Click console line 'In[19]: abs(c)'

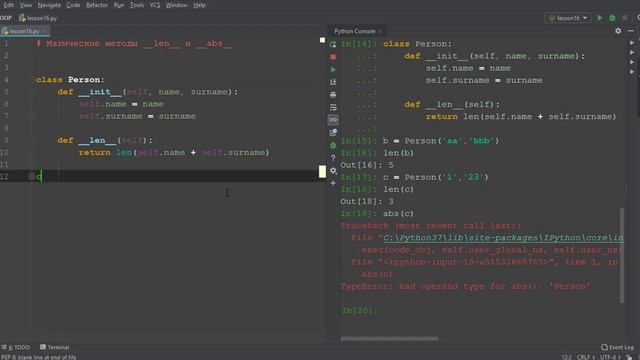(377, 213)
